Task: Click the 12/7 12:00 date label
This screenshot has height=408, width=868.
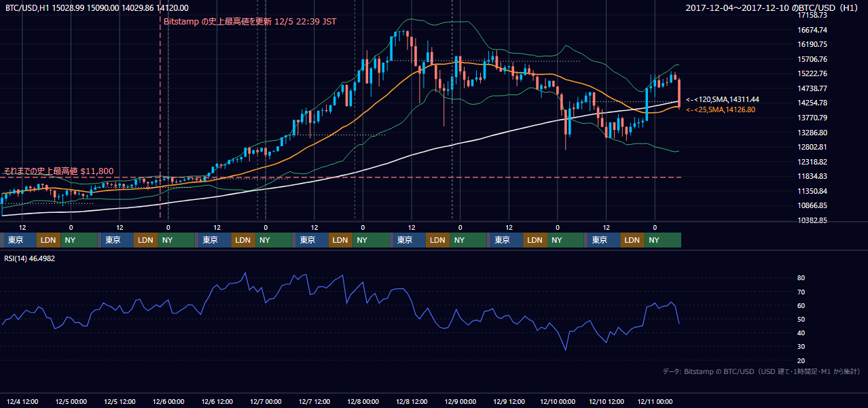Action: point(314,402)
